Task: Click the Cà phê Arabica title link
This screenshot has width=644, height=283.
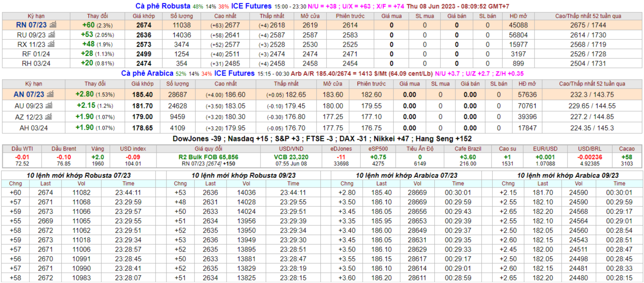Action: pos(147,73)
